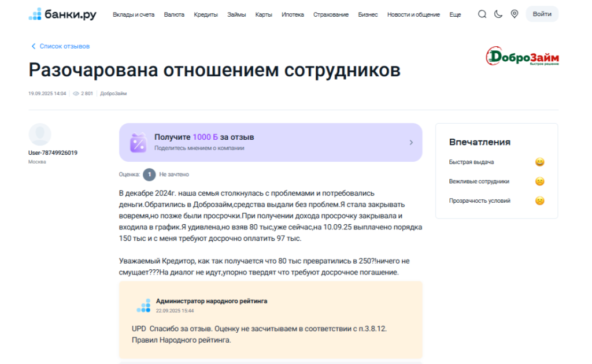Screen dimensions: 592x364
Task: Go back via Список отзывов link
Action: tap(65, 46)
